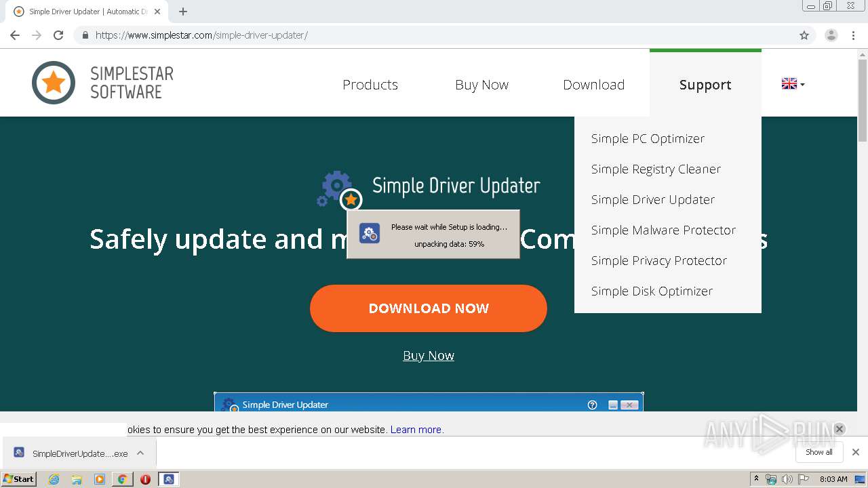Choose Simple PC Optimizer from Support menu

coord(648,138)
